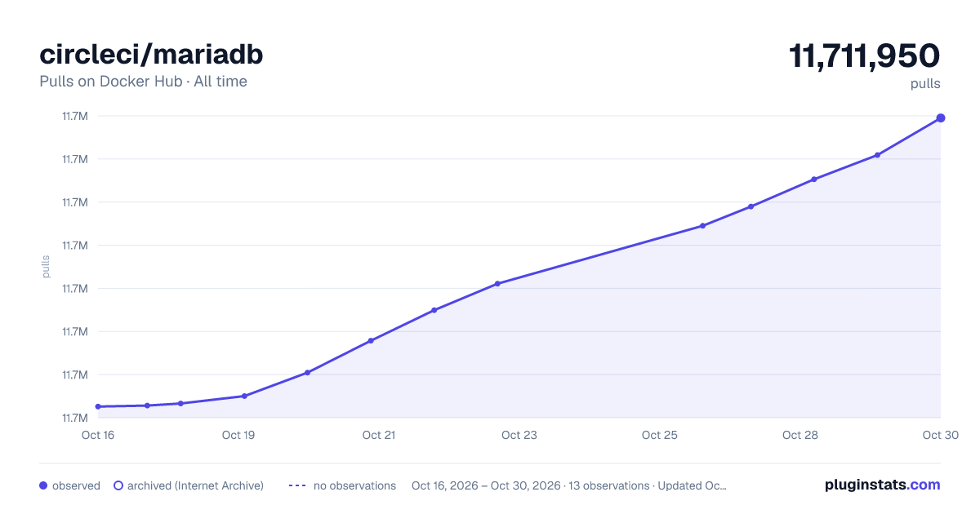
Task: Click the 'no observations' legend label
Action: click(x=354, y=485)
